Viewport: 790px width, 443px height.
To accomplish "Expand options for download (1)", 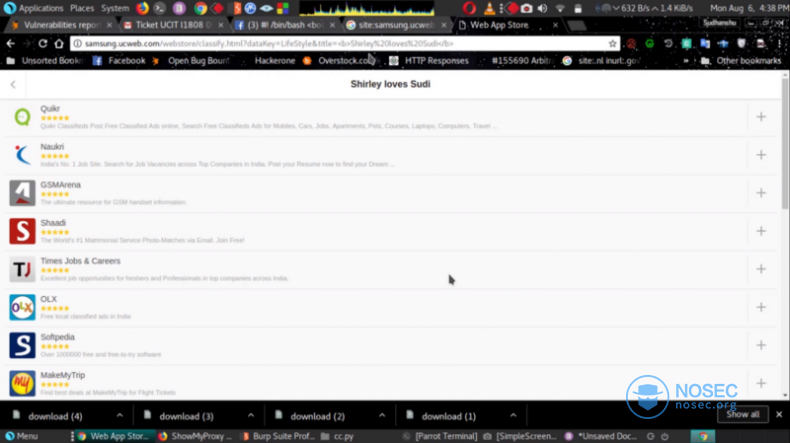I will pos(513,416).
